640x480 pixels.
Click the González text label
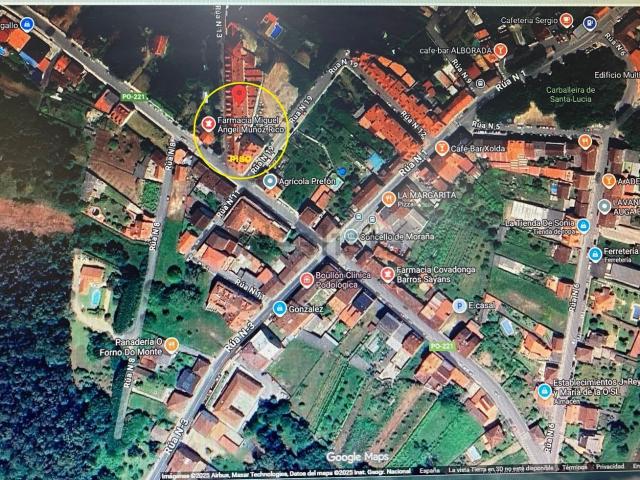(x=306, y=309)
